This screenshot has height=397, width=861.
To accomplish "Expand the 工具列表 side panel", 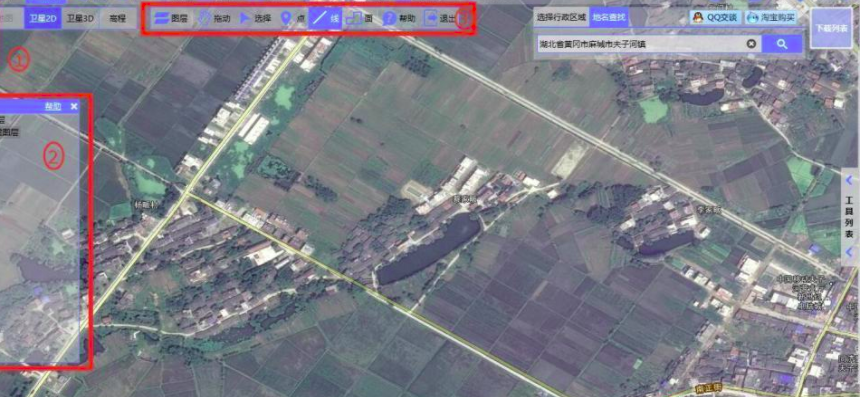I will (x=849, y=180).
